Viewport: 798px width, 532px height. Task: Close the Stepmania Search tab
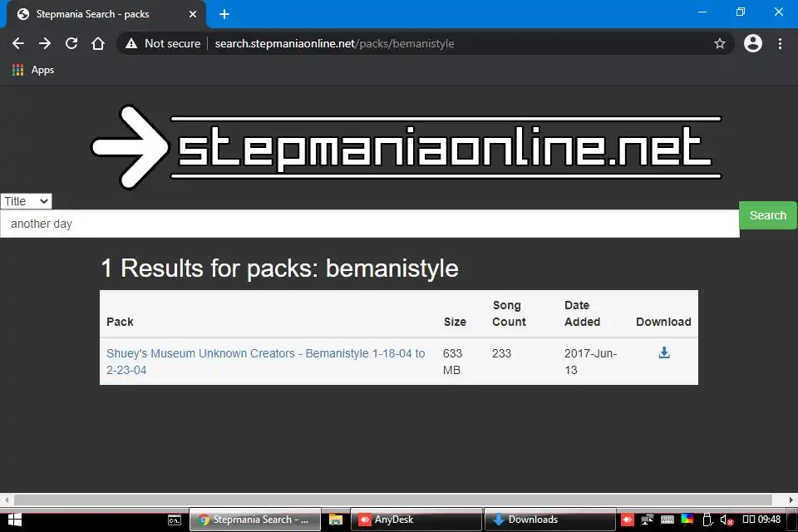pyautogui.click(x=193, y=14)
